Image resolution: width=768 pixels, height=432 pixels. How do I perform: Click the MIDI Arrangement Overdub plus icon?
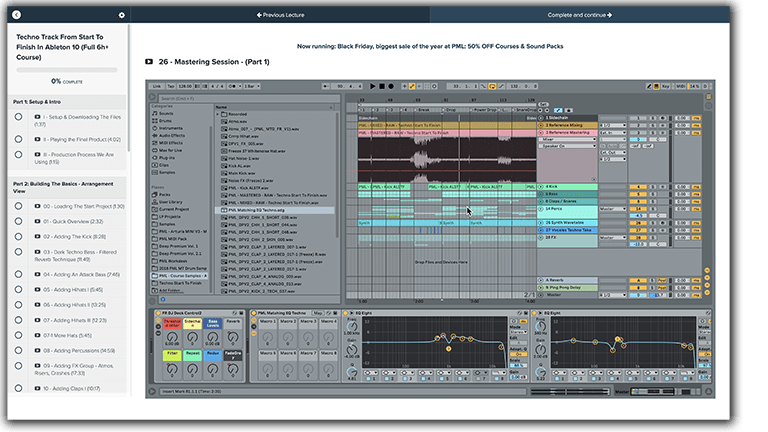(x=405, y=86)
